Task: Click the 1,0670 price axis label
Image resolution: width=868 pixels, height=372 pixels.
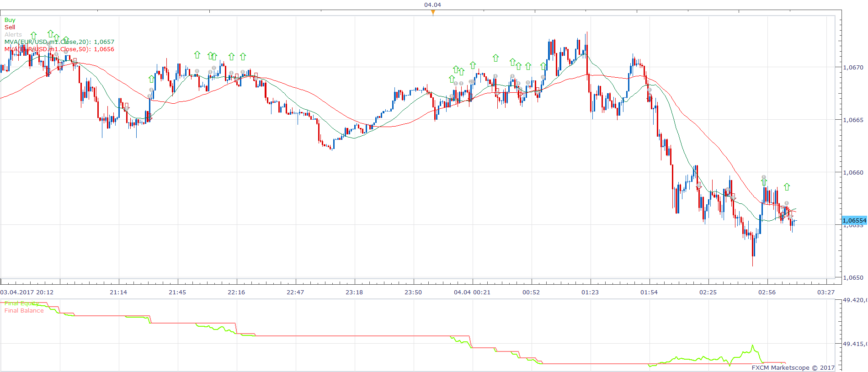Action: 853,68
